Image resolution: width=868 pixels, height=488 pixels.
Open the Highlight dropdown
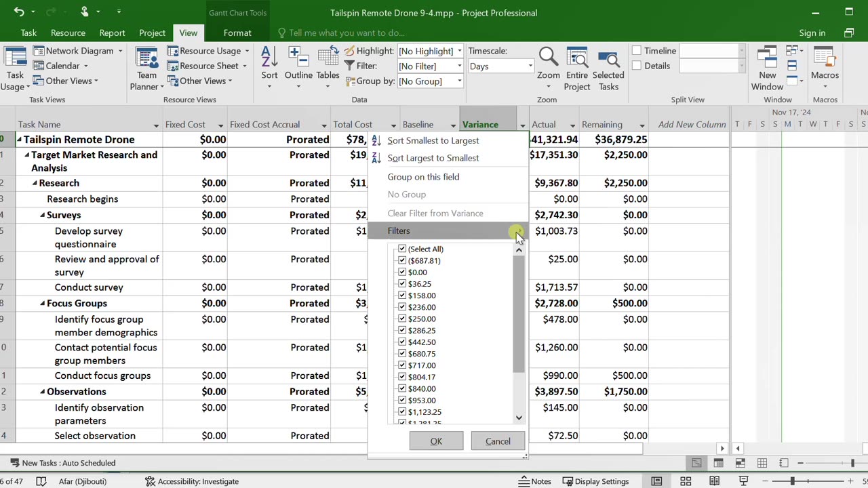point(459,51)
